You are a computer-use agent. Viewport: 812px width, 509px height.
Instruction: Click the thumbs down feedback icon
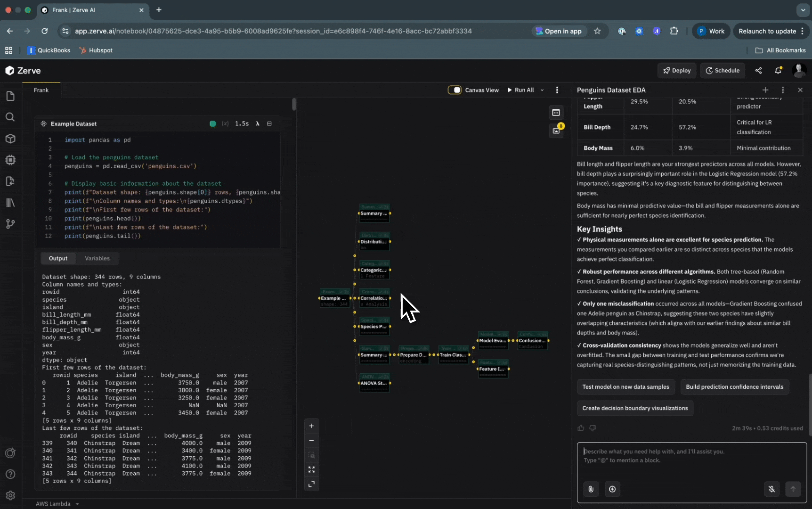tap(593, 428)
